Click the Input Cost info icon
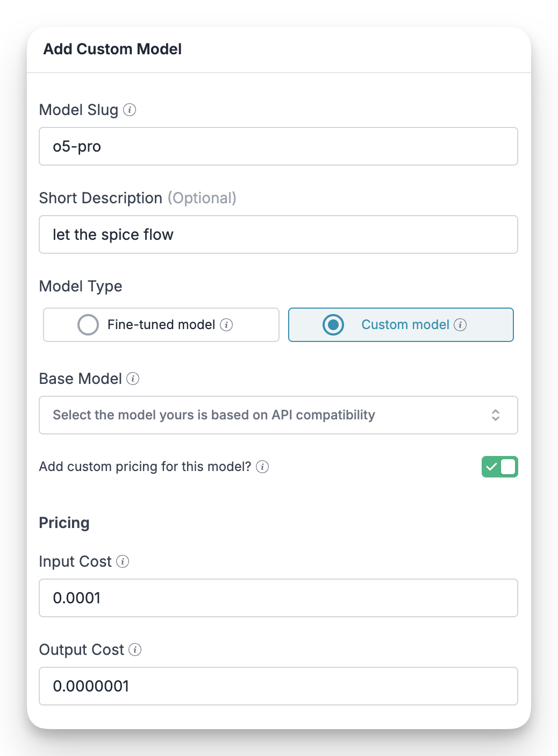The height and width of the screenshot is (756, 558). 123,561
